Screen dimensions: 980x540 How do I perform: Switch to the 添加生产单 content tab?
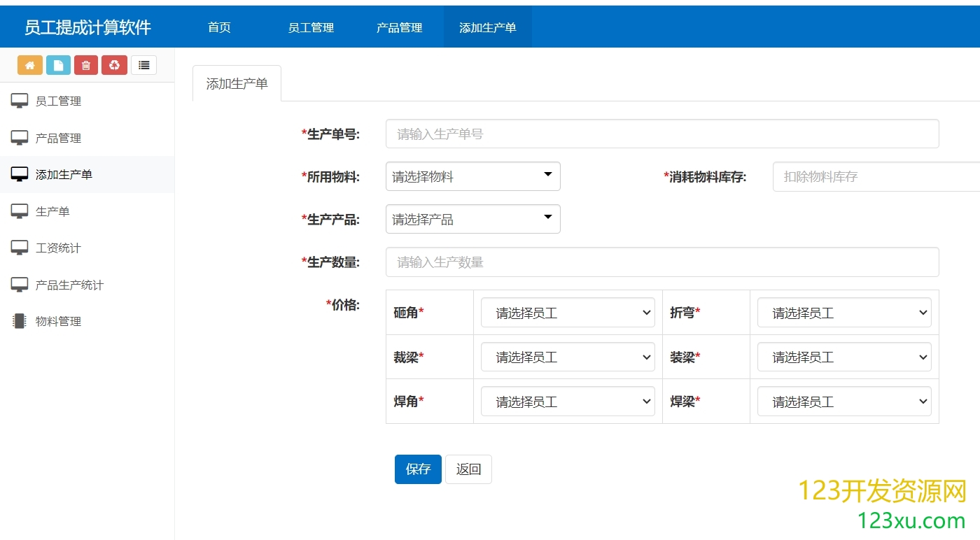(x=237, y=83)
